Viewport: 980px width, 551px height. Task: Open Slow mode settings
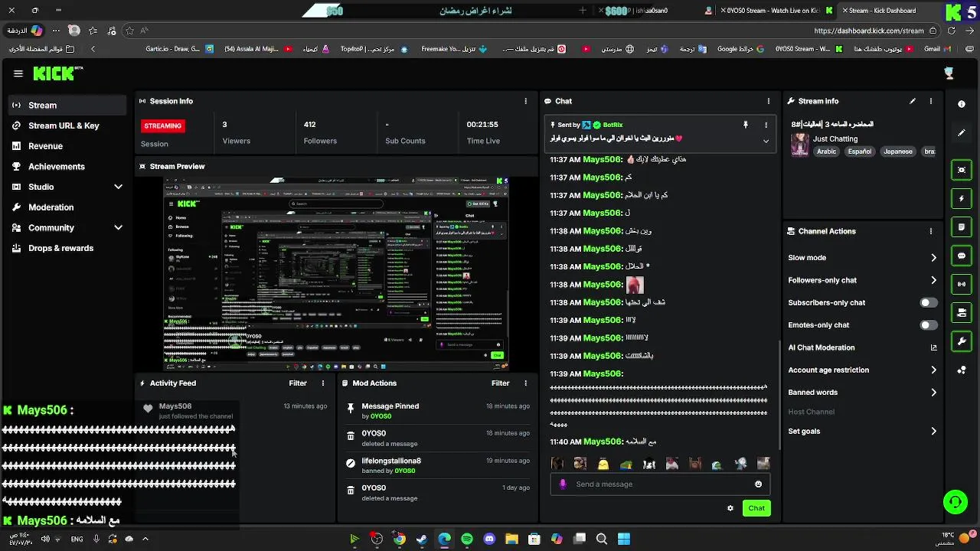862,258
